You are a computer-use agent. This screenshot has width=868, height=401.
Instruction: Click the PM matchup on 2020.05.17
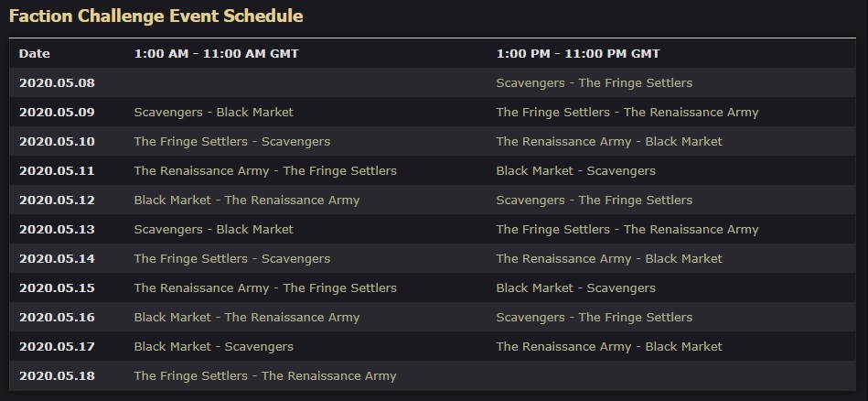(609, 347)
